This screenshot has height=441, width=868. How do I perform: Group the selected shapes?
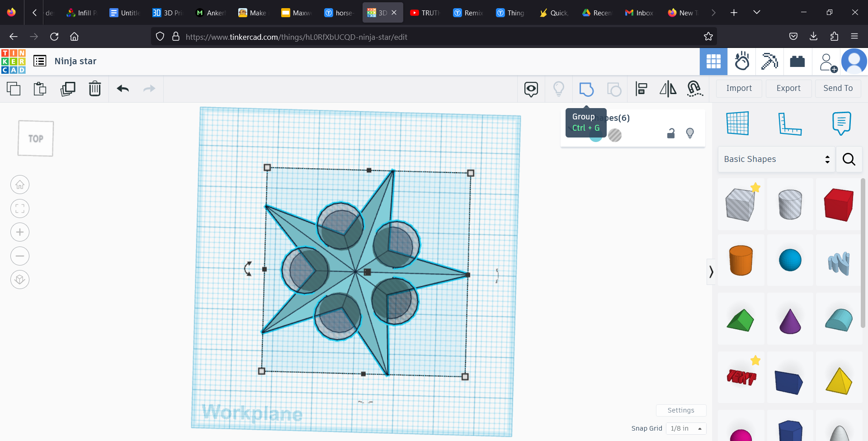[x=587, y=89]
